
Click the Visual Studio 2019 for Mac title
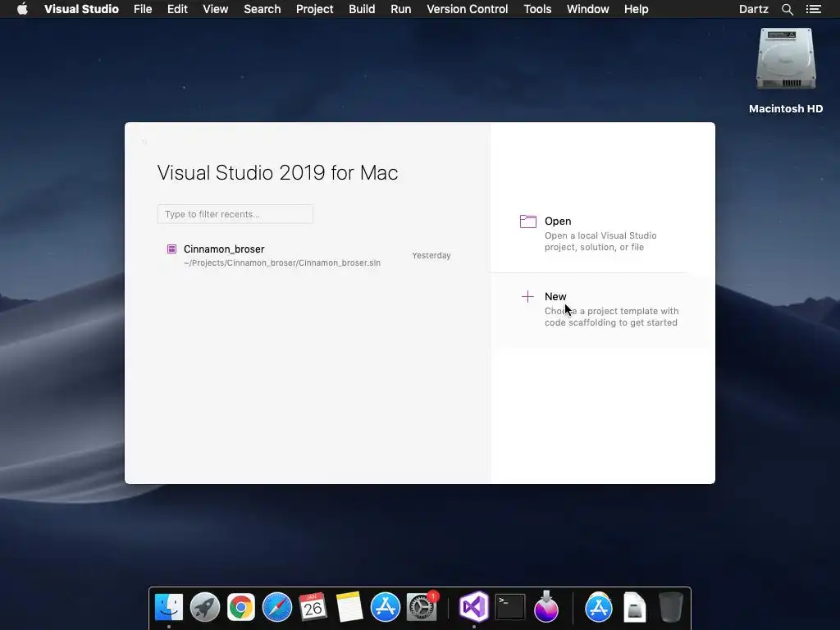277,172
